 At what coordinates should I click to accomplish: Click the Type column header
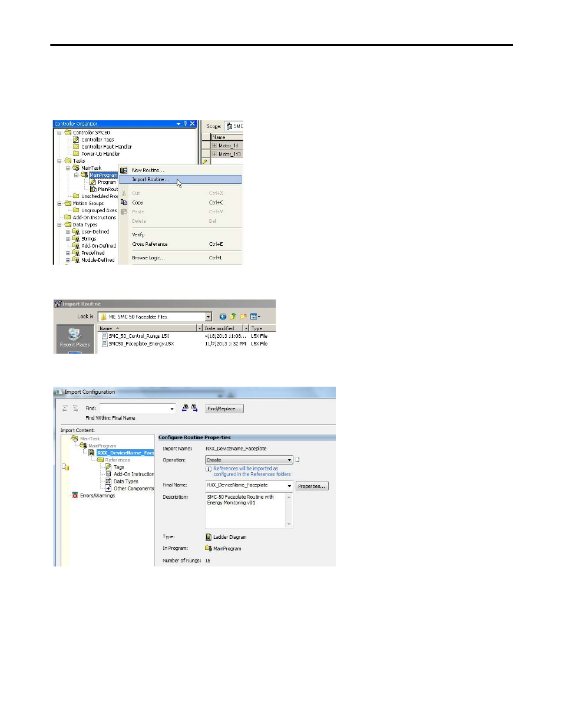(x=262, y=328)
